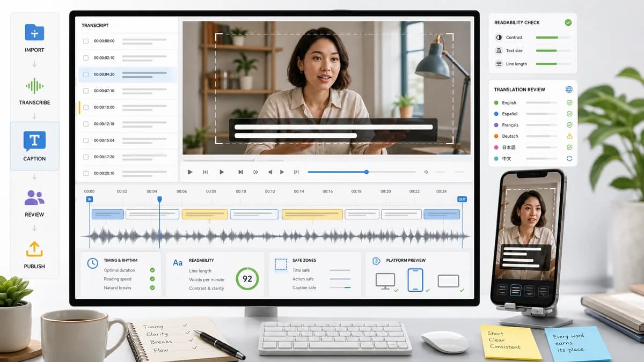644x362 pixels.
Task: Select the tablet preview icon
Action: click(x=448, y=281)
